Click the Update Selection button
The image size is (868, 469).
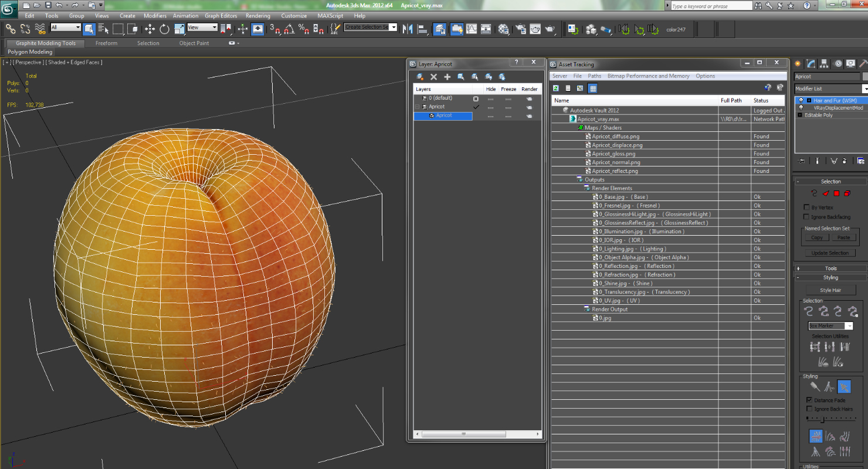(830, 253)
